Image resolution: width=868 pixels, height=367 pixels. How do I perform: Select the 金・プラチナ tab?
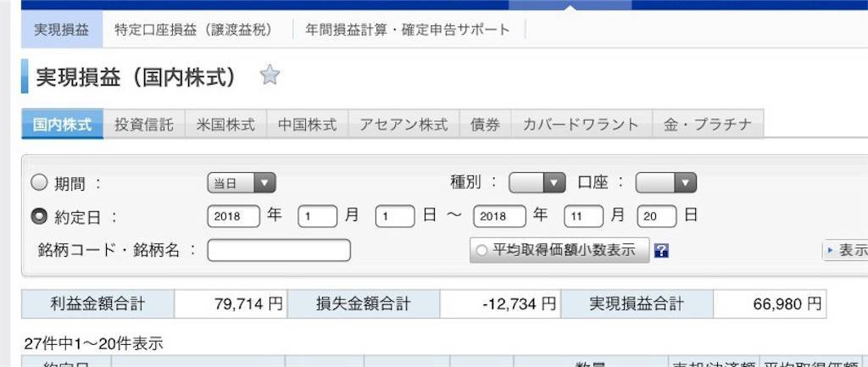(x=708, y=124)
